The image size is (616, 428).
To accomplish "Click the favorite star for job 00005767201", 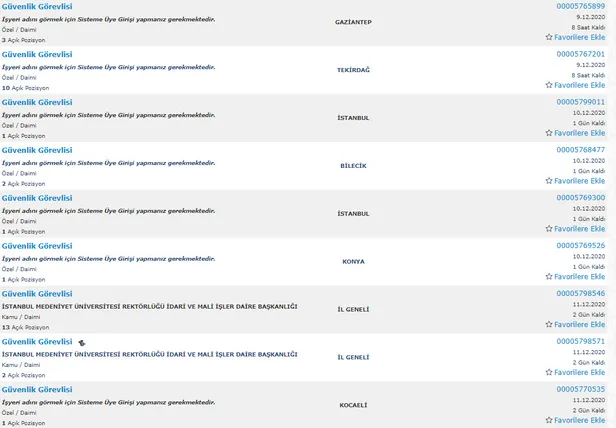I will coord(549,85).
